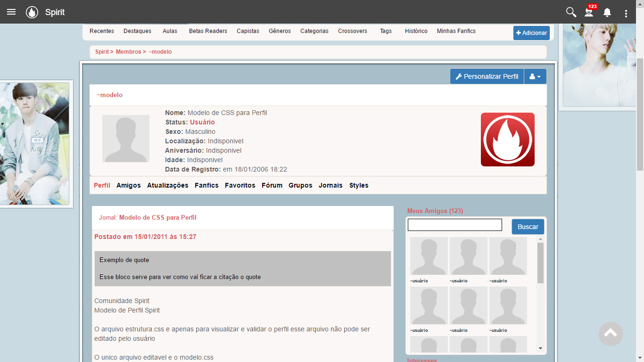The height and width of the screenshot is (362, 644).
Task: Select the Favoritos profile tab
Action: tap(240, 185)
